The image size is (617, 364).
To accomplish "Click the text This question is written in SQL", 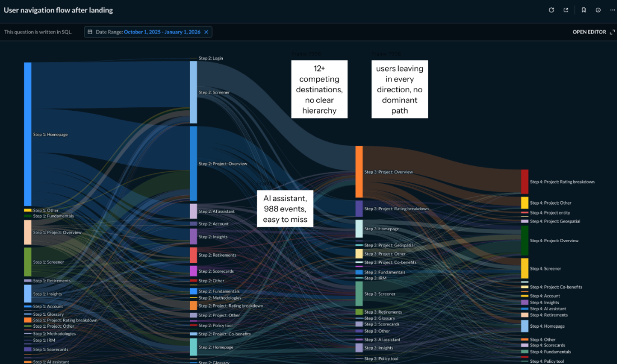I will coord(38,32).
